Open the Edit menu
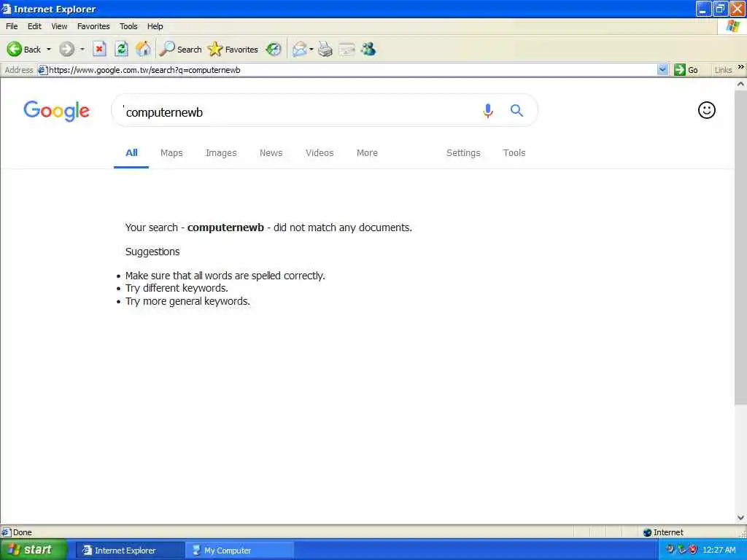747x560 pixels. 34,26
